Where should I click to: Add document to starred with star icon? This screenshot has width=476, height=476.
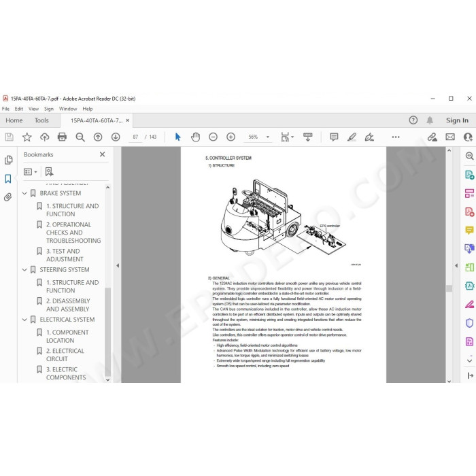click(27, 137)
